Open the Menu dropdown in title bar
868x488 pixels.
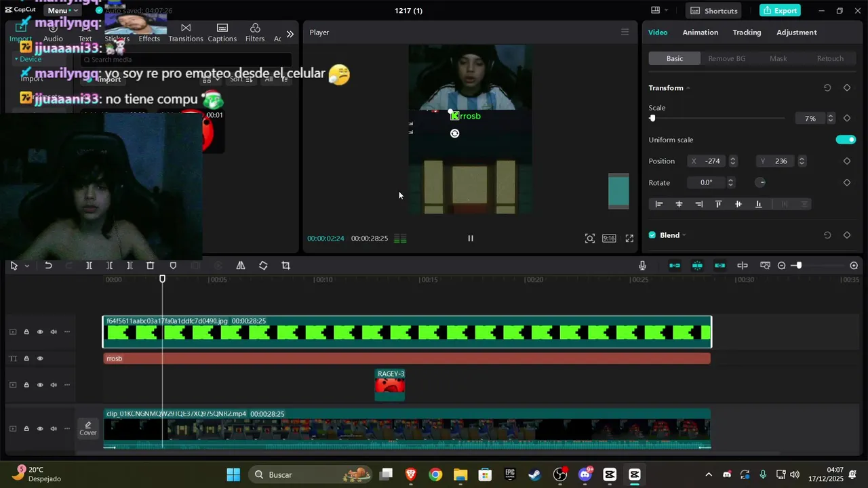[x=62, y=11]
